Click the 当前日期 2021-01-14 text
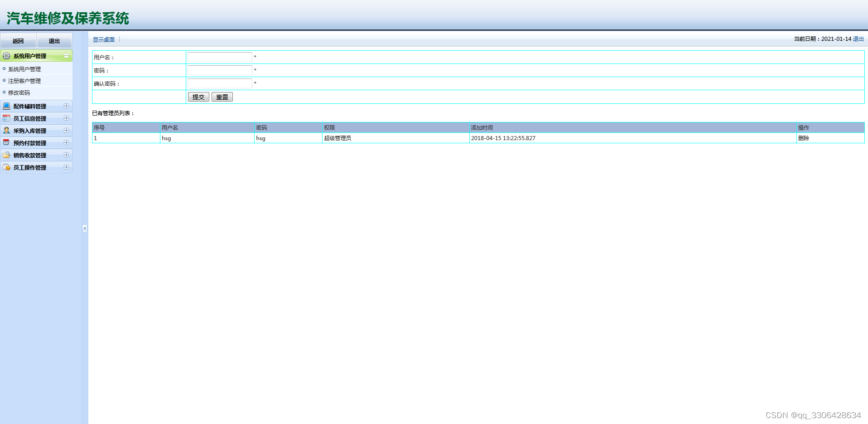 click(x=822, y=39)
